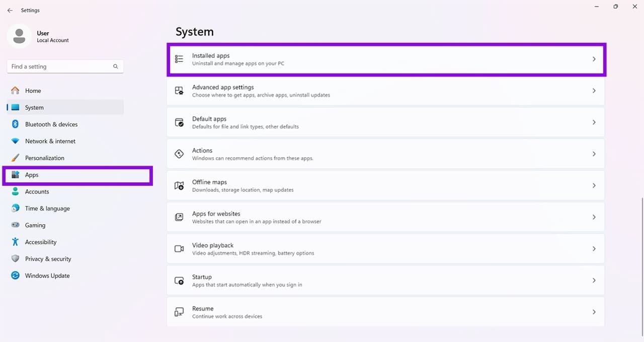The image size is (644, 342).
Task: Click the Video playback camera icon
Action: tap(179, 249)
